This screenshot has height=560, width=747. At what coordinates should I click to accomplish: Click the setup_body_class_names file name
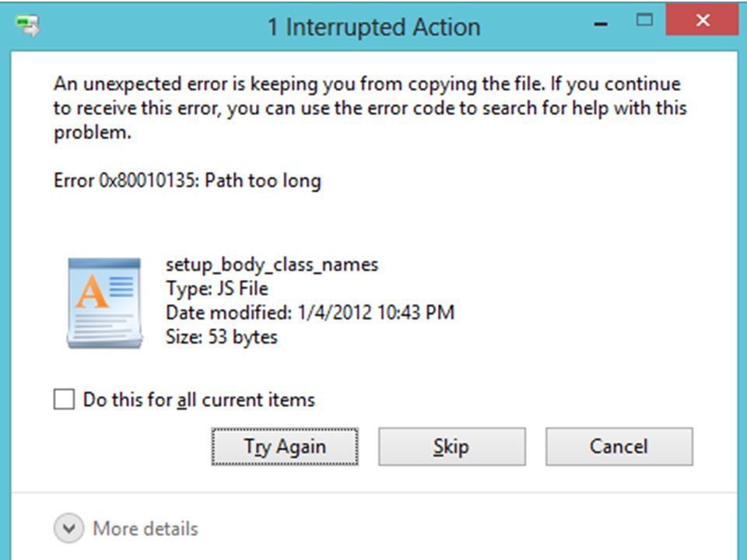click(272, 264)
